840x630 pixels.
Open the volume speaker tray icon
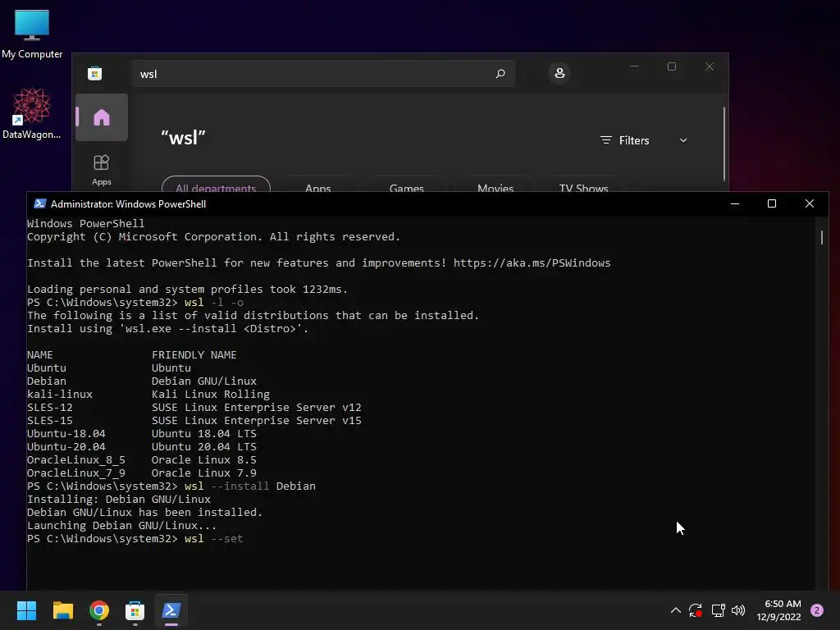click(x=738, y=610)
